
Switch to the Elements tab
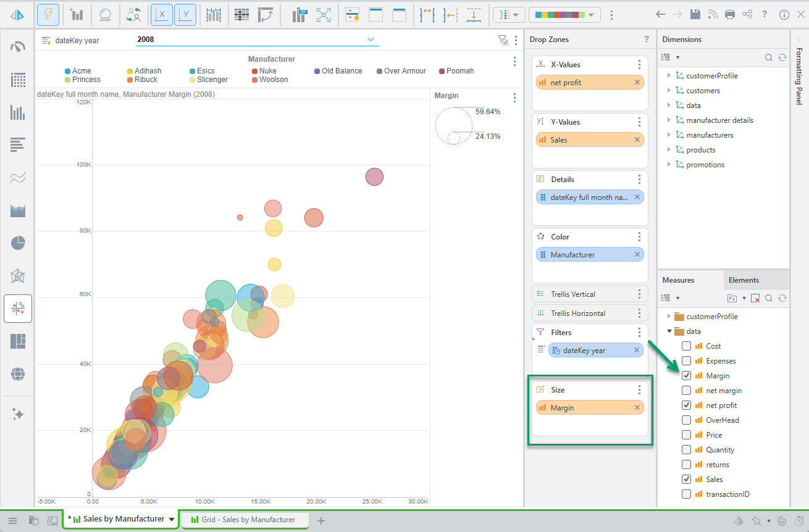[744, 280]
